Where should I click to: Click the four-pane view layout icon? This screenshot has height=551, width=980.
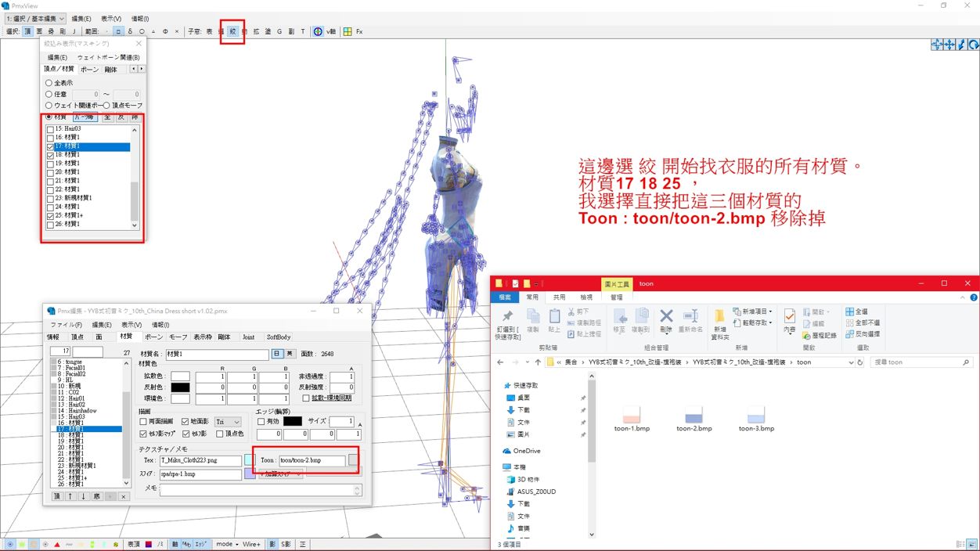pyautogui.click(x=348, y=32)
